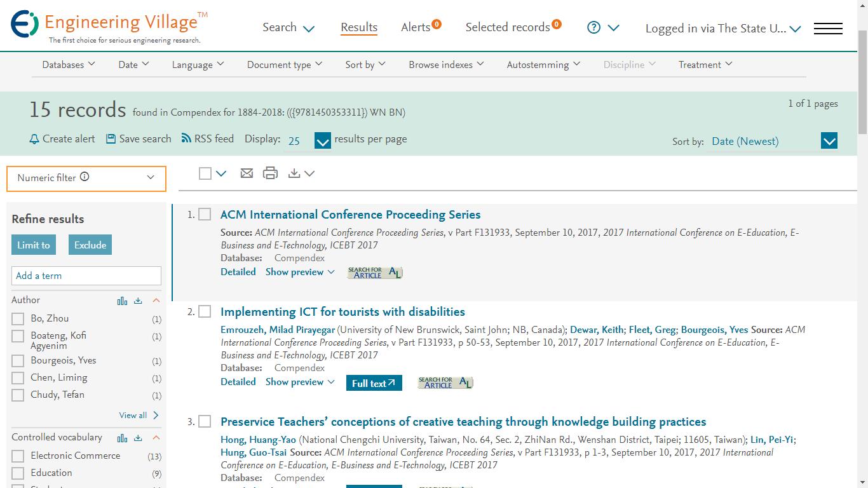View all authors link
This screenshot has height=488, width=868.
click(x=139, y=415)
